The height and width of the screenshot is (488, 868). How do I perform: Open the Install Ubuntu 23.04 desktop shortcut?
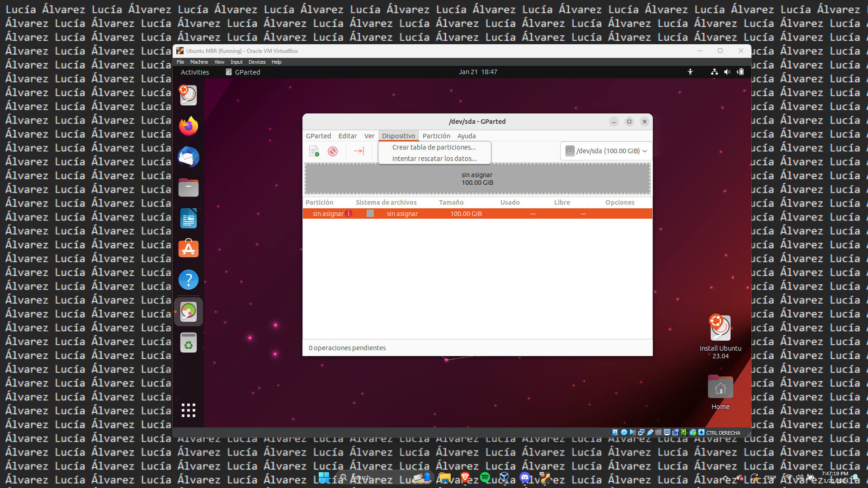720,328
